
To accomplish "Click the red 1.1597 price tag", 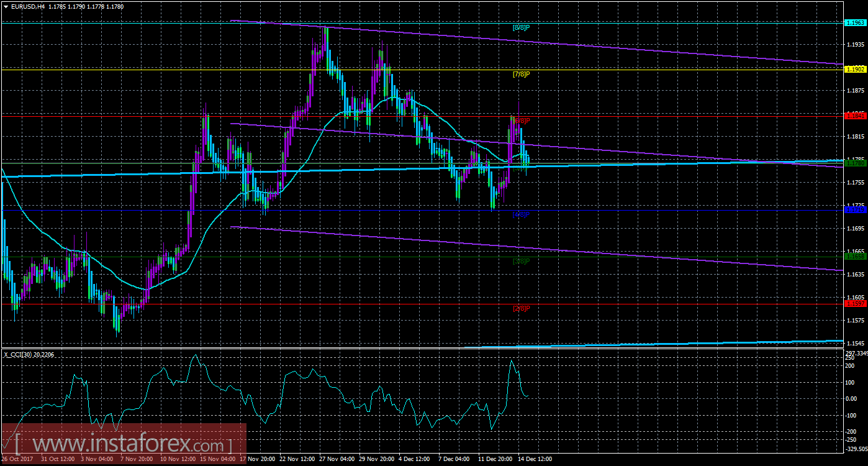I will tap(854, 303).
